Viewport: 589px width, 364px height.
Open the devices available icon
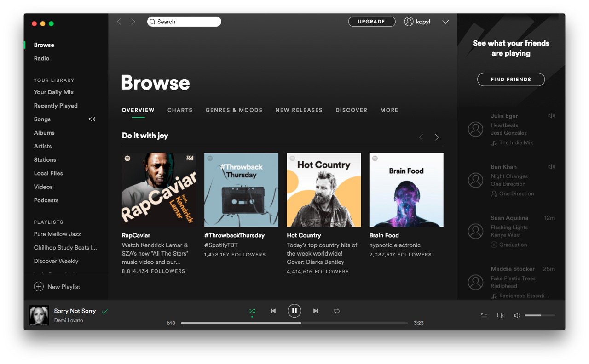tap(501, 316)
